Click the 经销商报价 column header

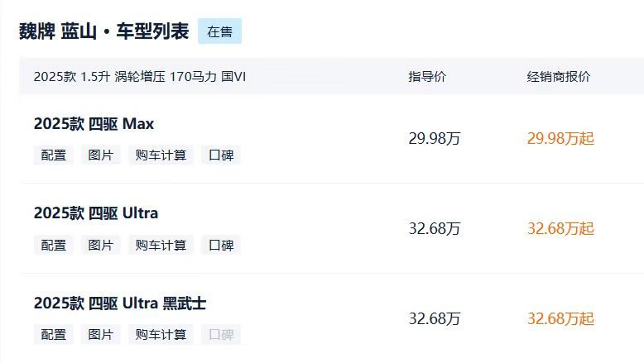(559, 77)
